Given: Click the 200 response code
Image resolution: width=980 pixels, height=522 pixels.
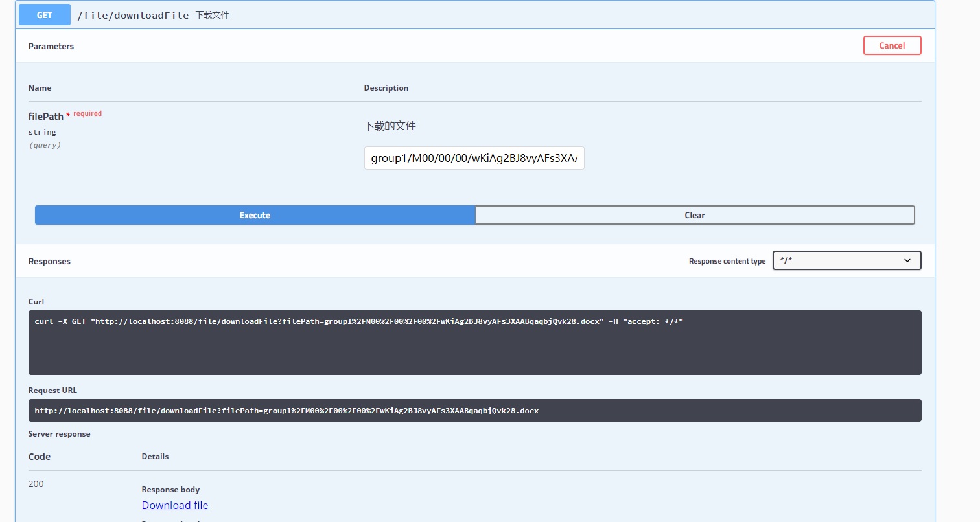Looking at the screenshot, I should click(x=36, y=484).
